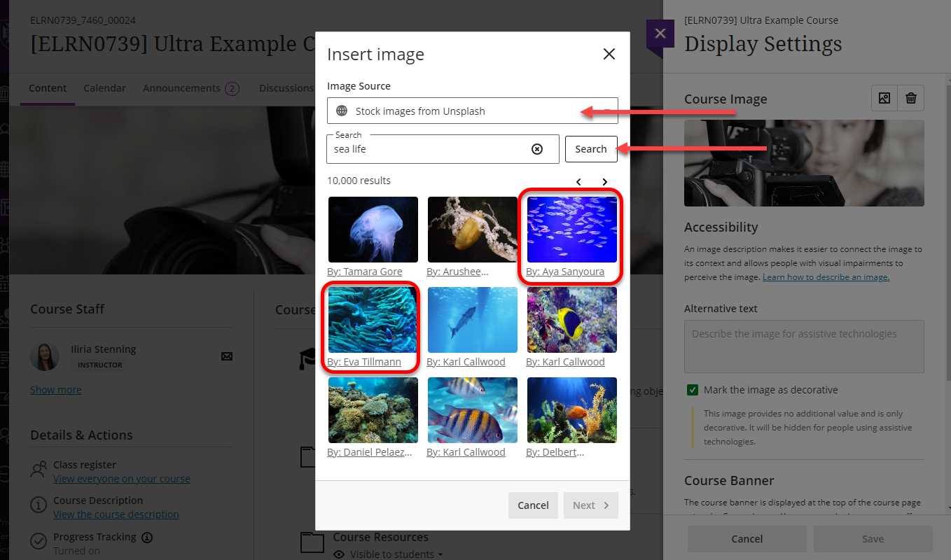951x560 pixels.
Task: Open the Aya Sanyoura author link
Action: point(565,272)
